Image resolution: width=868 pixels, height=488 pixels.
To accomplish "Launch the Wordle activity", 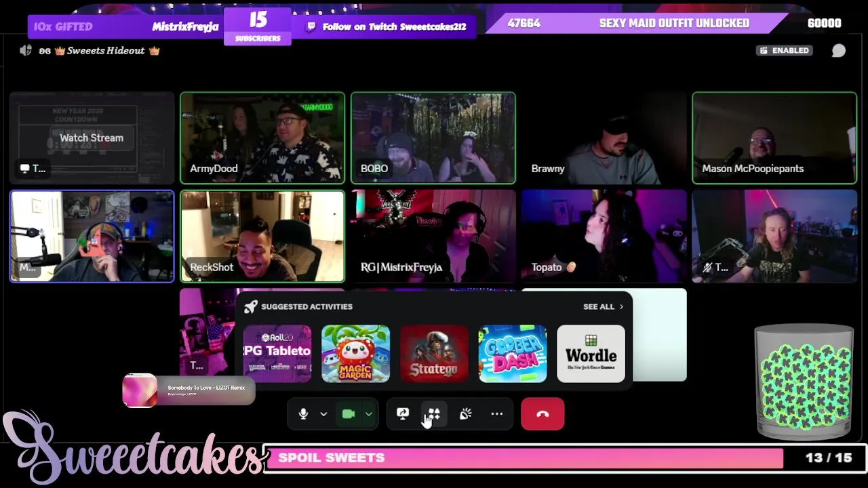I will 591,354.
